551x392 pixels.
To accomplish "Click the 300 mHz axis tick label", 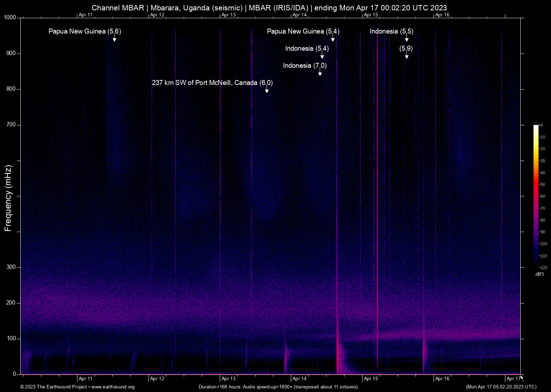I will coord(11,267).
